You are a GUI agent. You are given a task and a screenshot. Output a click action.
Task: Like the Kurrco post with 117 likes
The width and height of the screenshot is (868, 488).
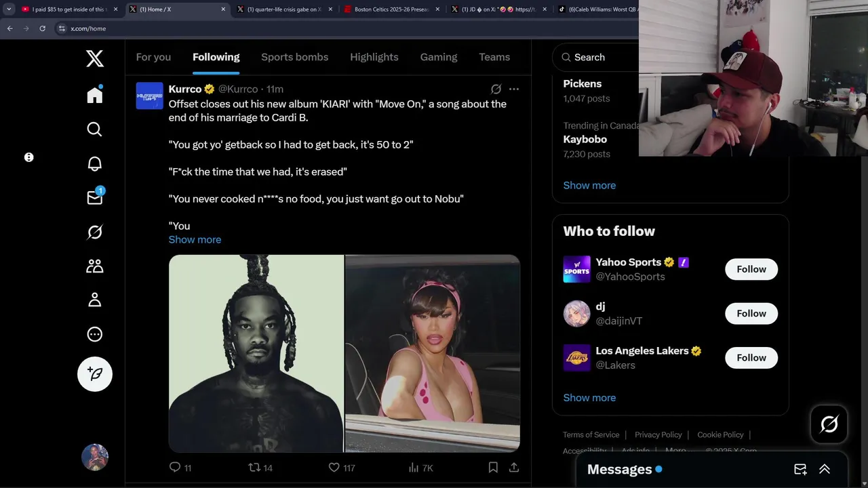(x=342, y=468)
